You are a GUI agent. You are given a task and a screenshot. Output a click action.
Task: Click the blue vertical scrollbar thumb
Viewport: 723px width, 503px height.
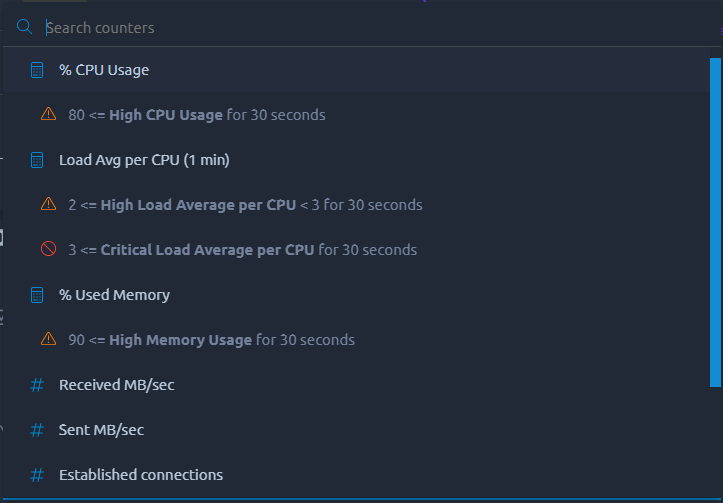tap(715, 222)
